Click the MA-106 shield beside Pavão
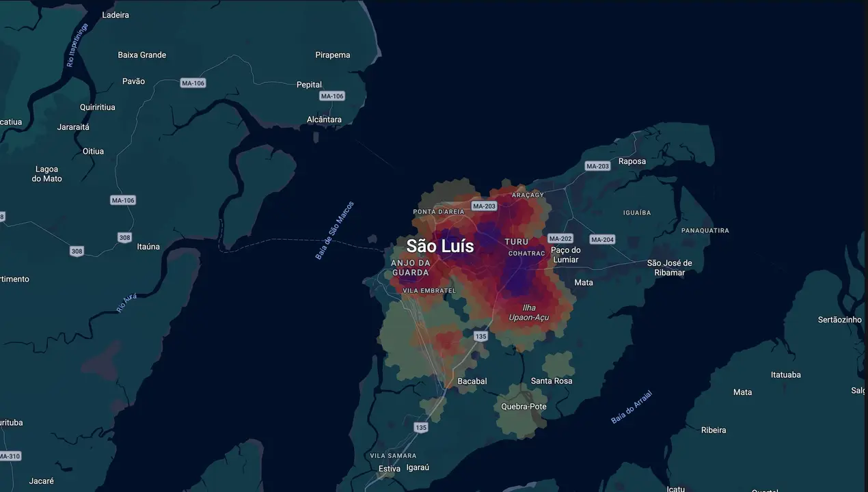This screenshot has width=868, height=492. pyautogui.click(x=193, y=83)
